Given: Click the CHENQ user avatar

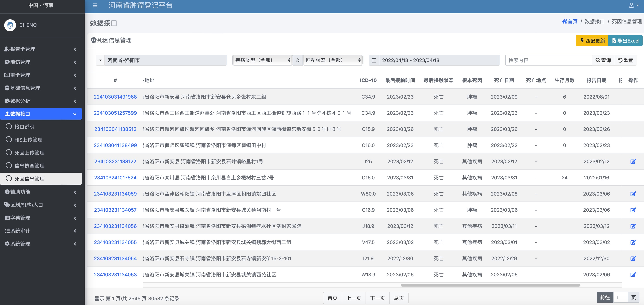Looking at the screenshot, I should tap(10, 25).
